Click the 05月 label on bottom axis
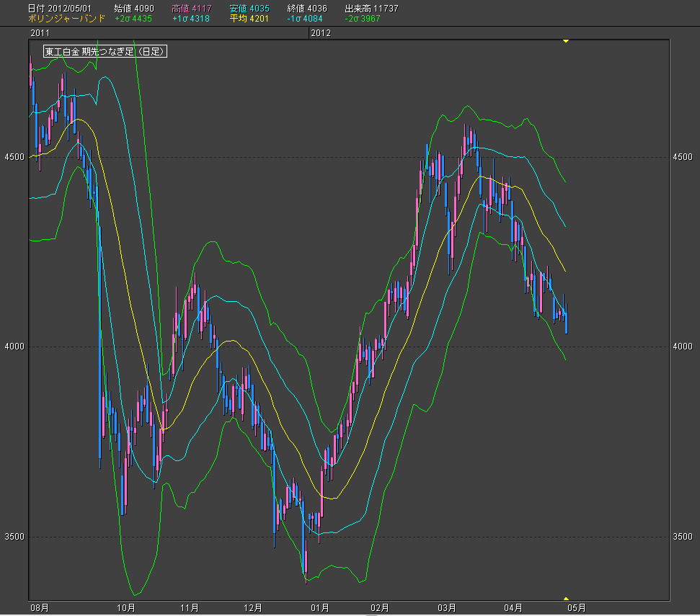This screenshot has height=616, width=700. click(576, 608)
